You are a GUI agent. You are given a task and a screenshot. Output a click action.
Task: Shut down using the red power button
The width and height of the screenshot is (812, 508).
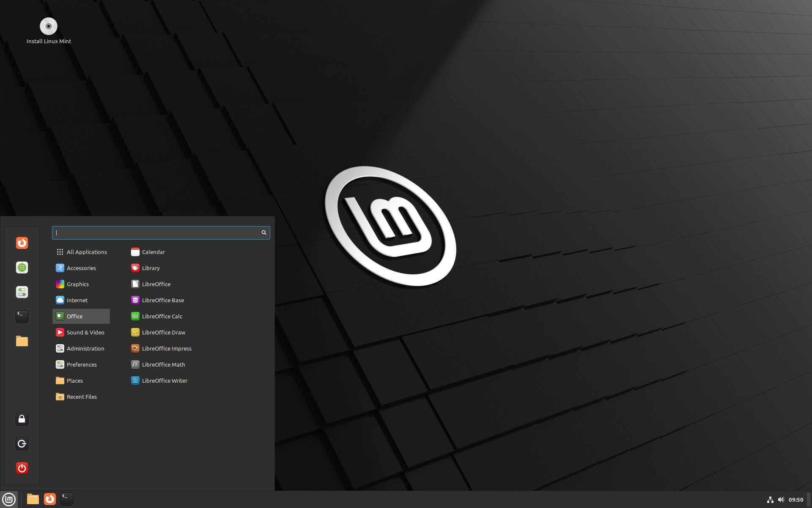(x=22, y=468)
